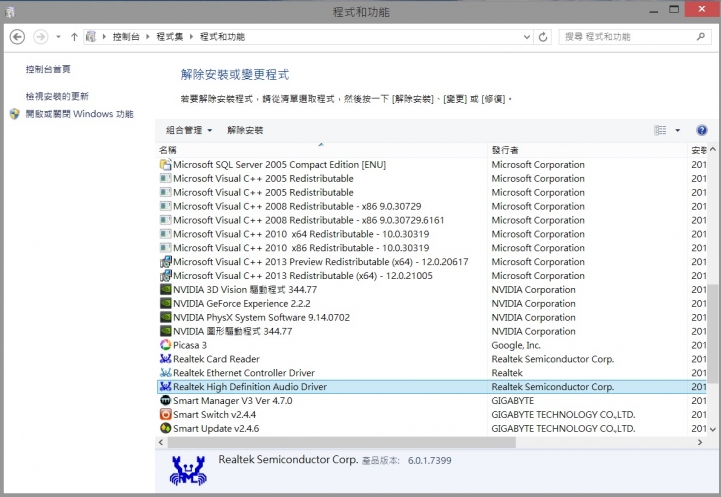The image size is (721, 497).
Task: Select Visual C++ 2008 x86 9.0.30729.6161 icon
Action: tap(166, 220)
